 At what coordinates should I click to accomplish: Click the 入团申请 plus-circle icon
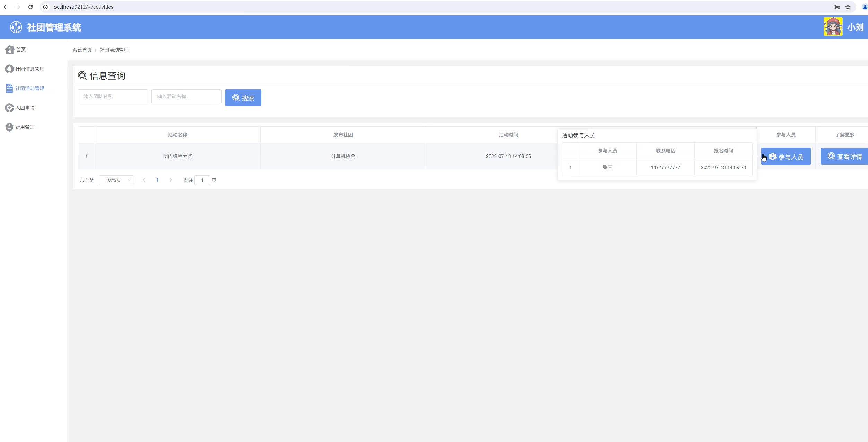(x=9, y=108)
